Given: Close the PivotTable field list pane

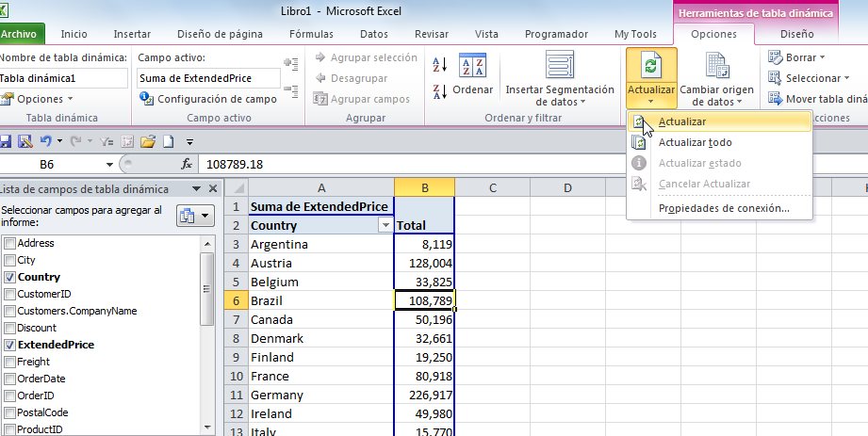Looking at the screenshot, I should pos(213,188).
